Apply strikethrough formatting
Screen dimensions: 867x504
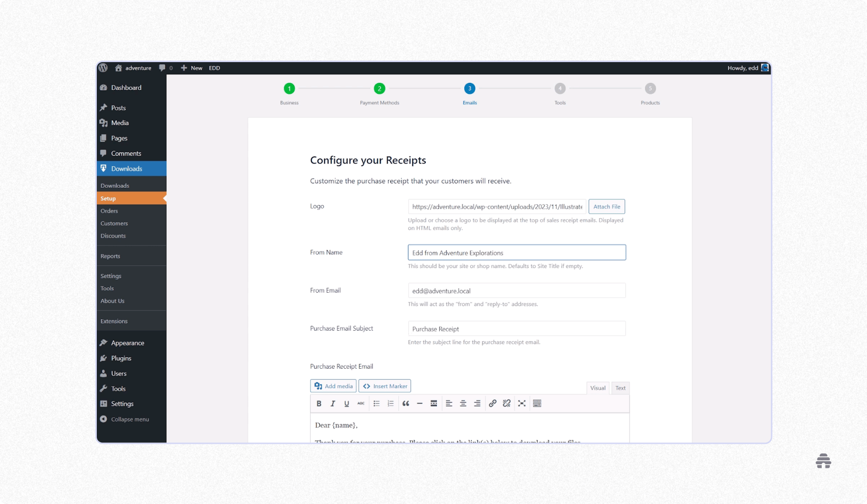click(360, 403)
